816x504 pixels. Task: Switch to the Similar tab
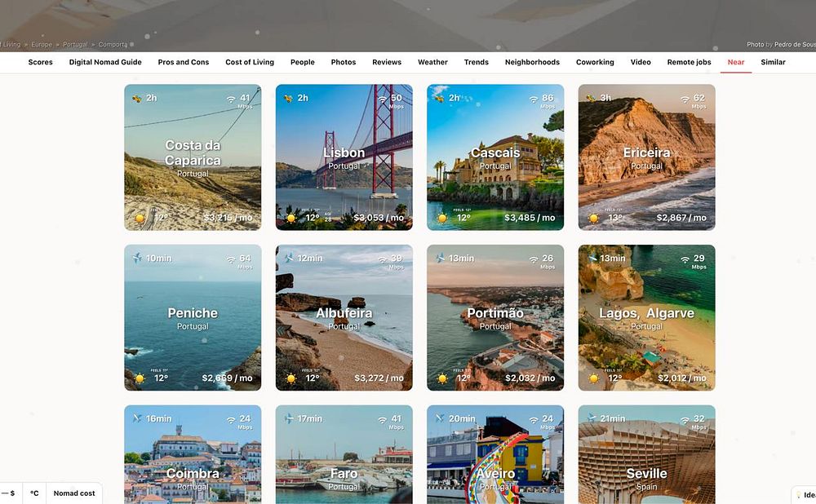pyautogui.click(x=773, y=62)
